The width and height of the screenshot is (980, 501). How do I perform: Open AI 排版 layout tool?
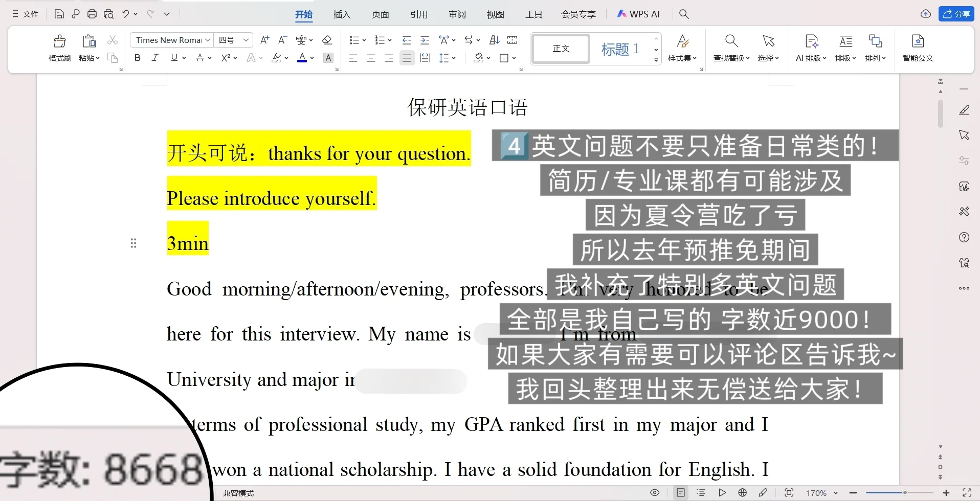[x=811, y=49]
